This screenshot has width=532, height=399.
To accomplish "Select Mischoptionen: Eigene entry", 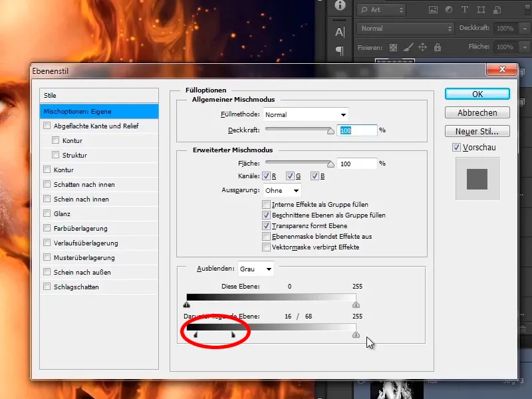I will pos(99,112).
